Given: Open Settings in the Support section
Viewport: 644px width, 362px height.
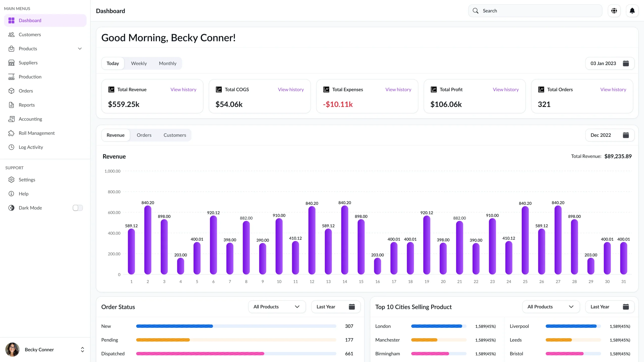Looking at the screenshot, I should 27,179.
